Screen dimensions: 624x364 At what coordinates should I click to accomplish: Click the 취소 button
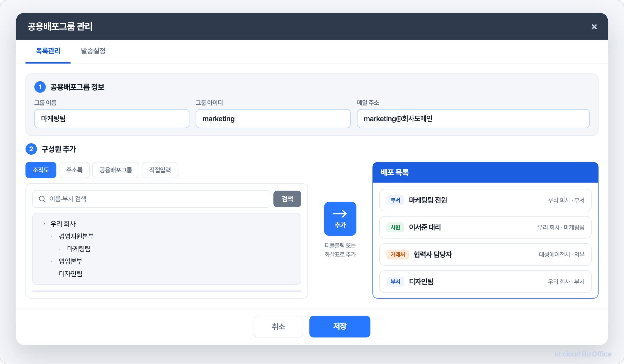[x=278, y=327]
